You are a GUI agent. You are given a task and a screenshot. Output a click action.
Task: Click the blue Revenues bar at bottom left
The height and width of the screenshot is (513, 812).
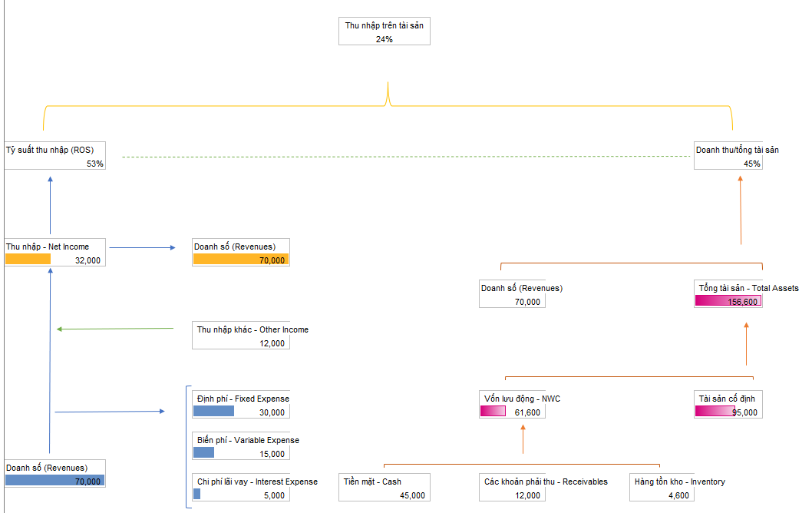[x=54, y=481]
